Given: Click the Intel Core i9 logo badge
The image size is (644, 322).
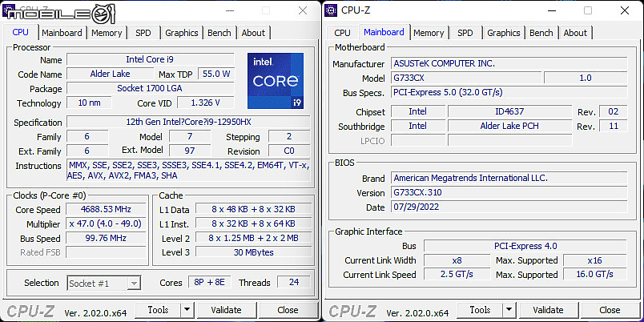Looking at the screenshot, I should 276,80.
